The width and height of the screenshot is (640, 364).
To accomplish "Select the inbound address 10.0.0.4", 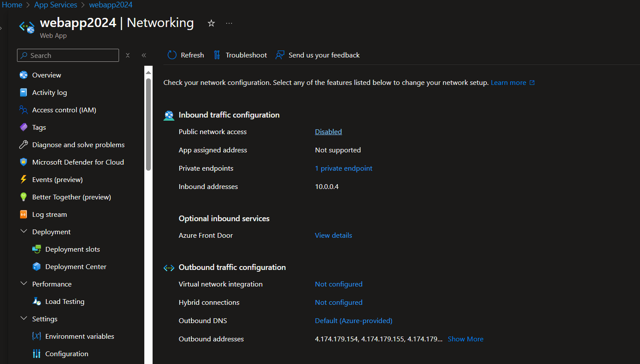I will tap(327, 186).
